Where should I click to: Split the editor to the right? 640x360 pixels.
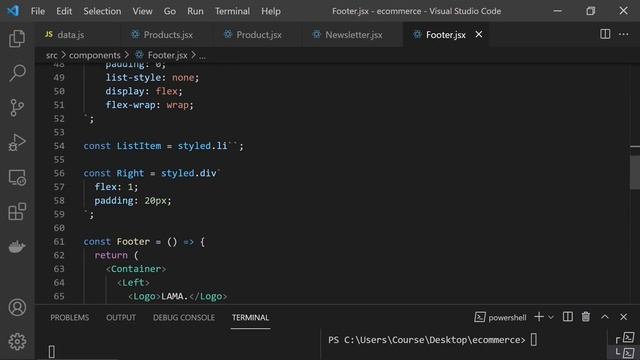[605, 34]
